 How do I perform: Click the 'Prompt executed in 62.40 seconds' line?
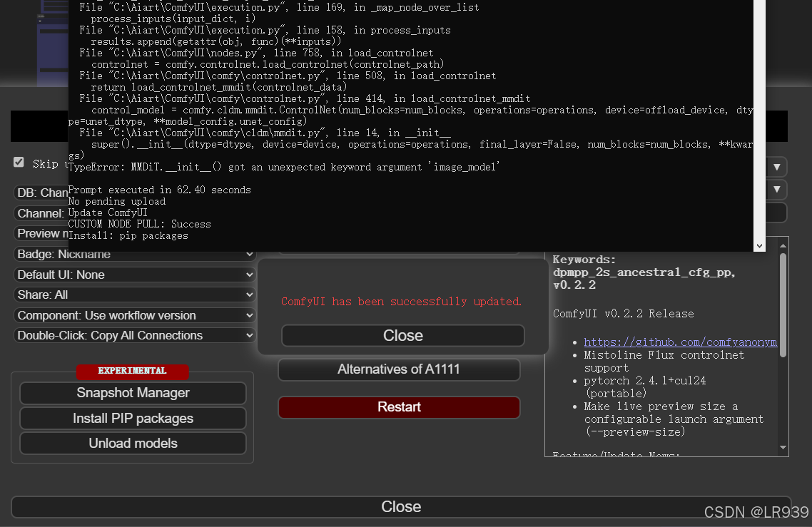click(x=160, y=190)
